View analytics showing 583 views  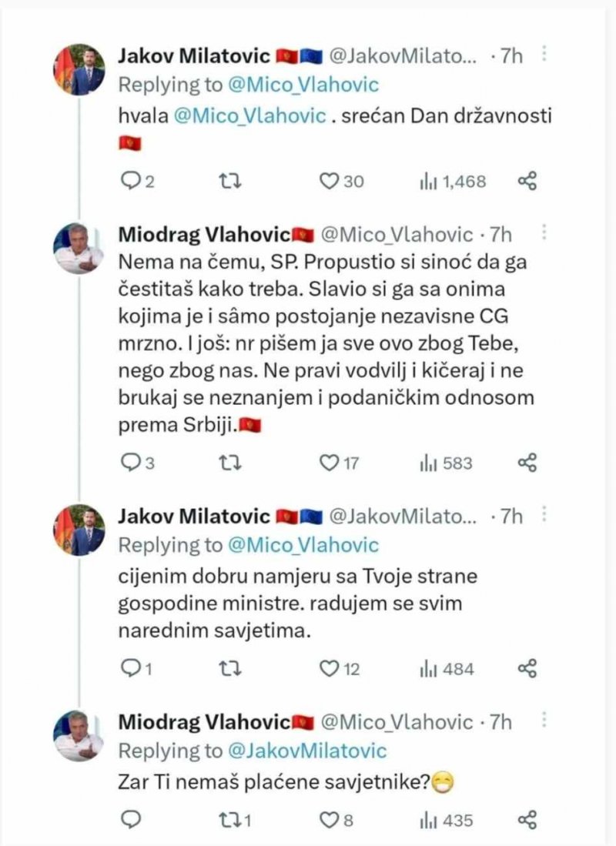pos(446,463)
